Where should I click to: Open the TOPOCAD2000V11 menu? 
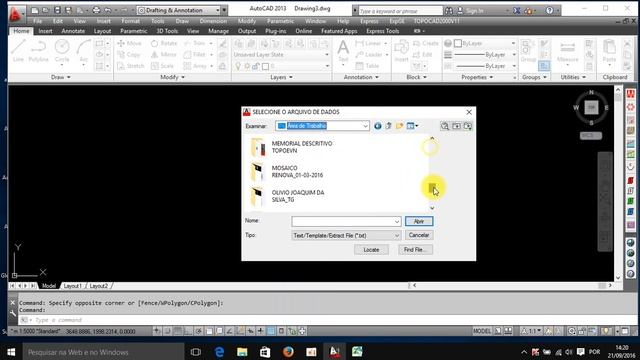[x=437, y=21]
